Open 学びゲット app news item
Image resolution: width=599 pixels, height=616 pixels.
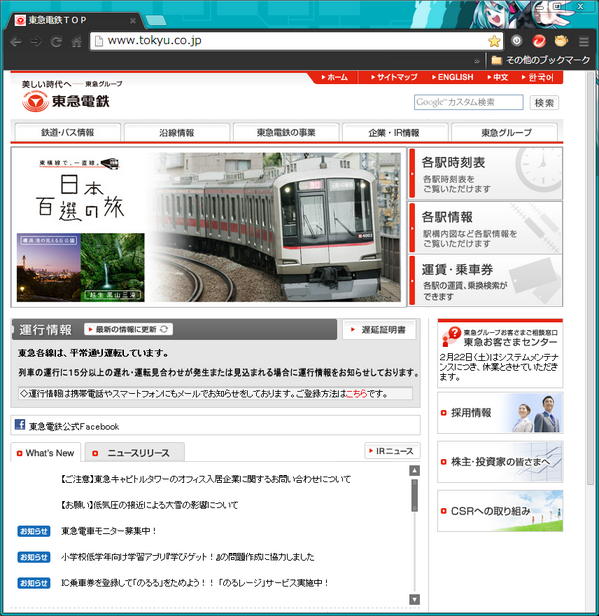click(188, 557)
